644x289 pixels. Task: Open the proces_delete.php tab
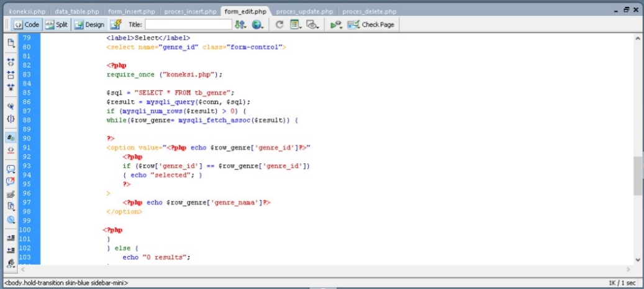click(370, 12)
